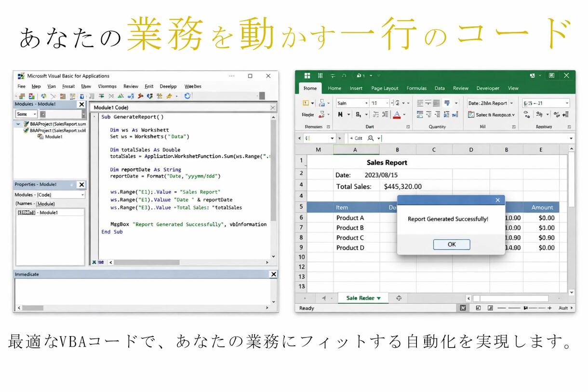Open the Modules - [Code] properties dropdown
588x392 pixels.
[x=82, y=195]
